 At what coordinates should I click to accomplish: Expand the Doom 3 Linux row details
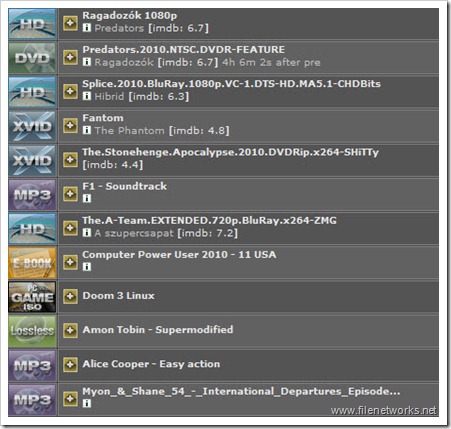click(70, 296)
